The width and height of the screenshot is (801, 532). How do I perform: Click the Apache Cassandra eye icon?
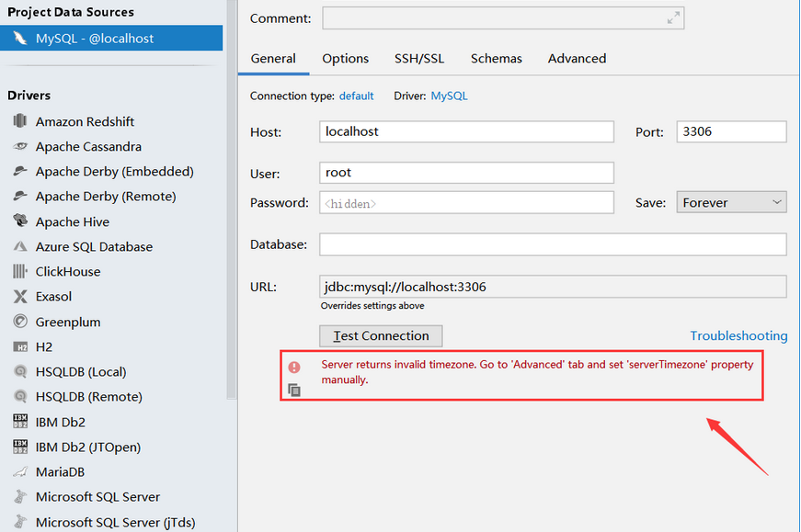tap(20, 146)
